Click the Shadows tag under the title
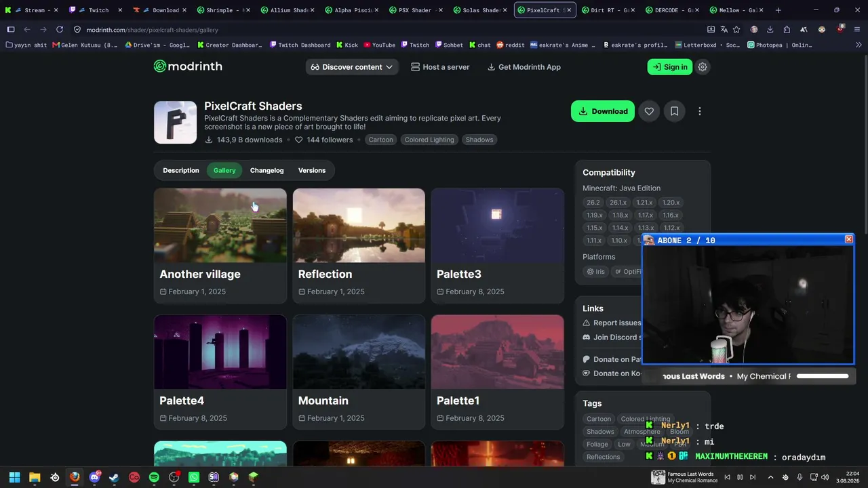 coord(479,140)
